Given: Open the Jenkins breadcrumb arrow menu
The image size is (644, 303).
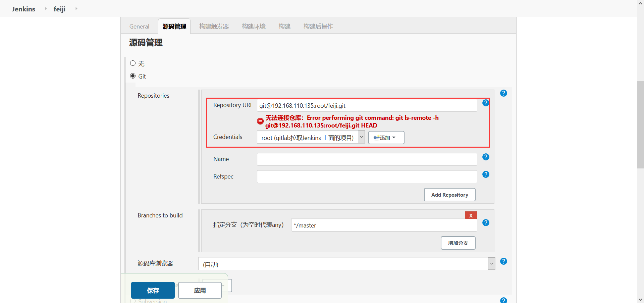Looking at the screenshot, I should pos(46,9).
